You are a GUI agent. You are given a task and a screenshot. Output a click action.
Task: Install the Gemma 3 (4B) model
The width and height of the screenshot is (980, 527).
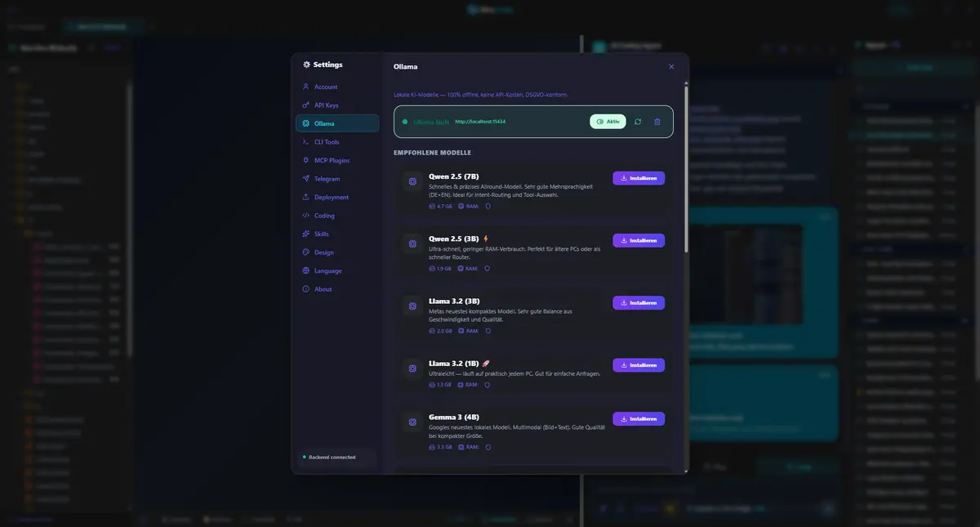[x=639, y=419]
